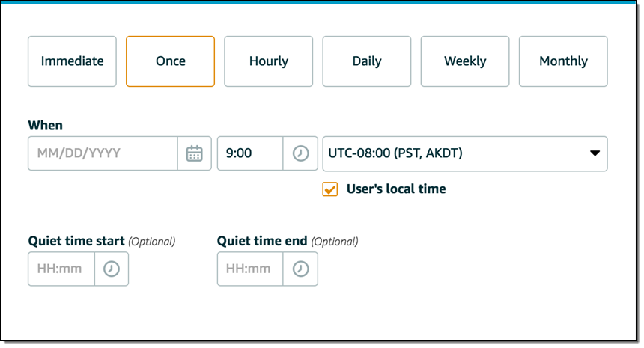Click the Quiet time end label
Viewport: 644px width, 348px height.
point(262,241)
